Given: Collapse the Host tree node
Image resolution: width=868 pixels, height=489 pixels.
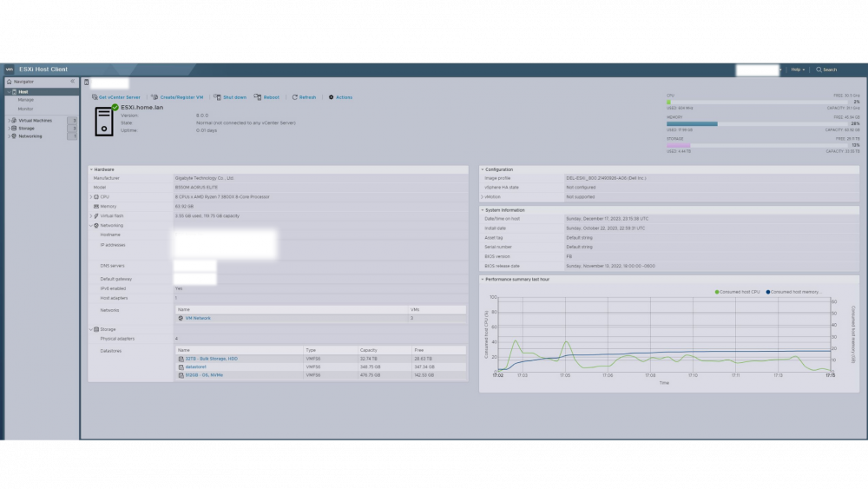Looking at the screenshot, I should pos(9,92).
